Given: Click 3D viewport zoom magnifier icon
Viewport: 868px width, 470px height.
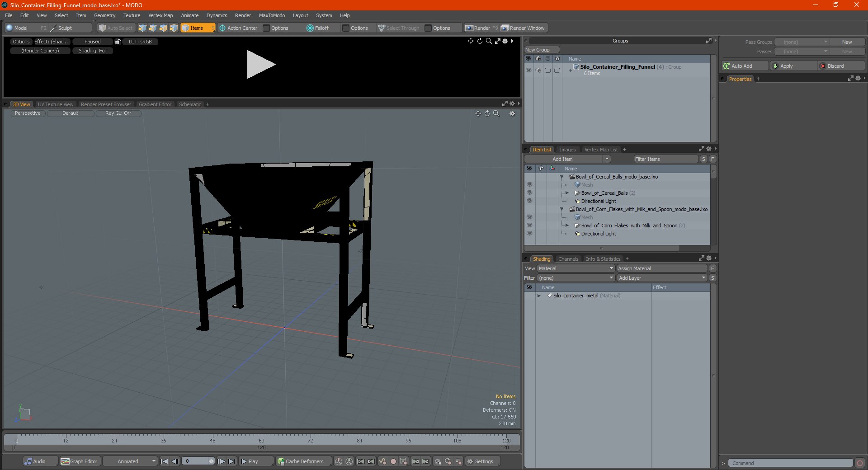Looking at the screenshot, I should (x=496, y=113).
